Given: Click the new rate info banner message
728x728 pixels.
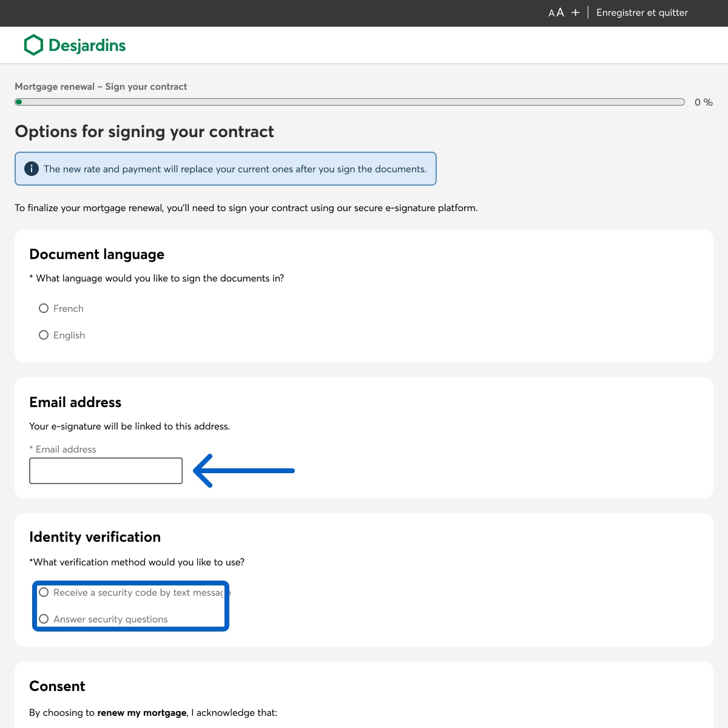Looking at the screenshot, I should pyautogui.click(x=235, y=169).
